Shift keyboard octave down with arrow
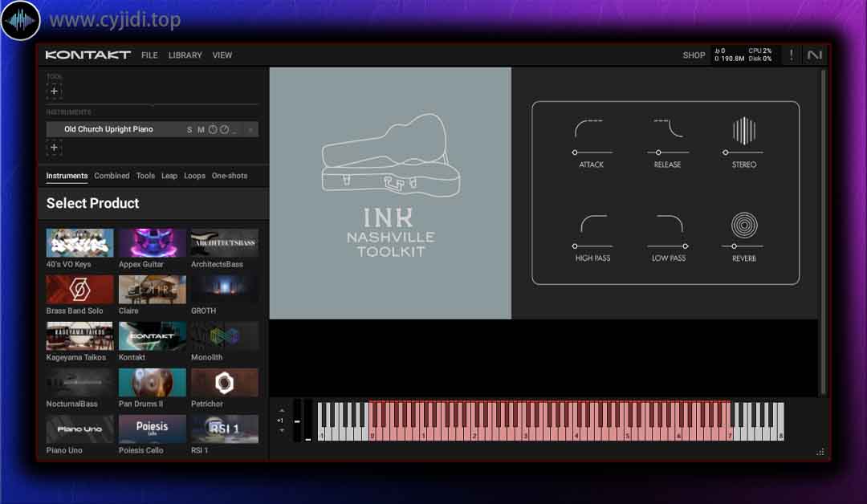Screen dimensions: 867x504 coord(282,430)
